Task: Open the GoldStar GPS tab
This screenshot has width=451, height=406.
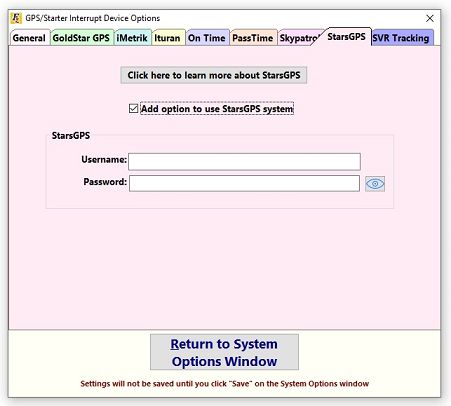Action: click(81, 38)
